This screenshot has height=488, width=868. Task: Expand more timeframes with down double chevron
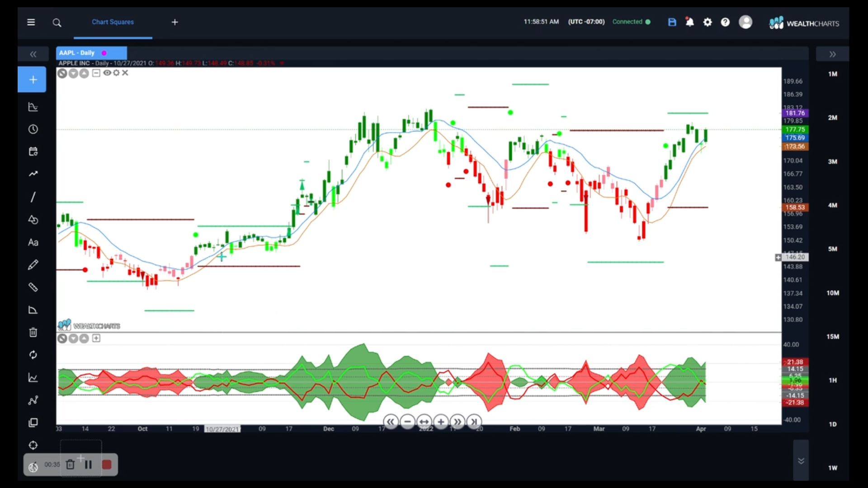(x=801, y=461)
